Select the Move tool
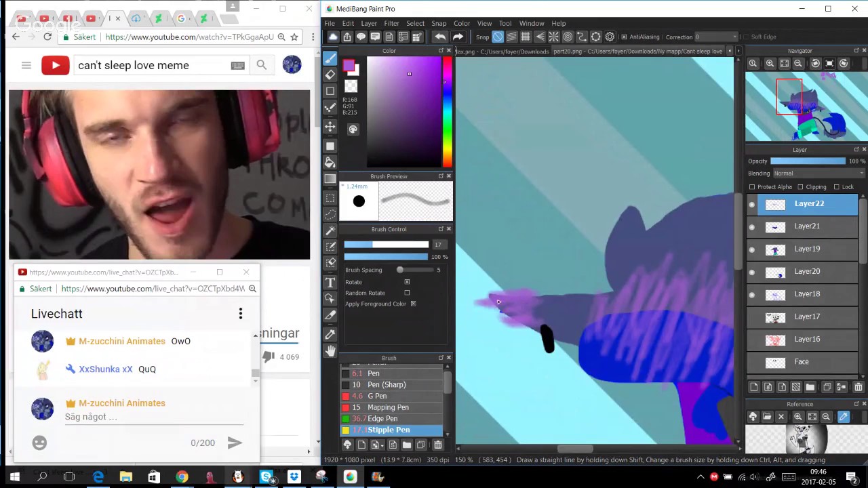868x488 pixels. (x=330, y=127)
